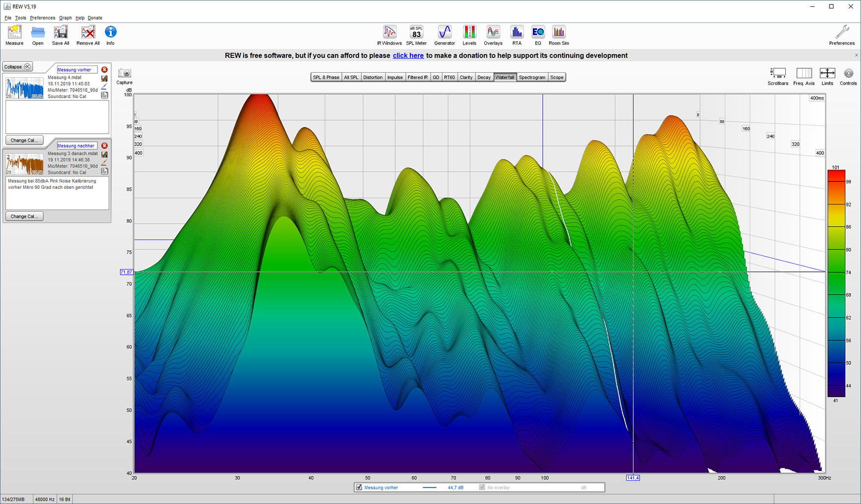Click the 44,7 dB legend value
This screenshot has width=861, height=504.
[456, 488]
